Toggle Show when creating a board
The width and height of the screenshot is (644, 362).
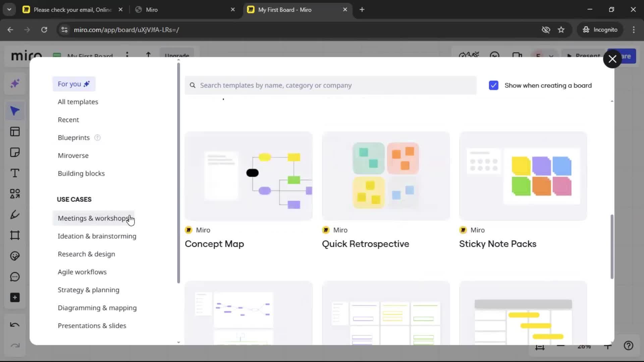point(493,85)
